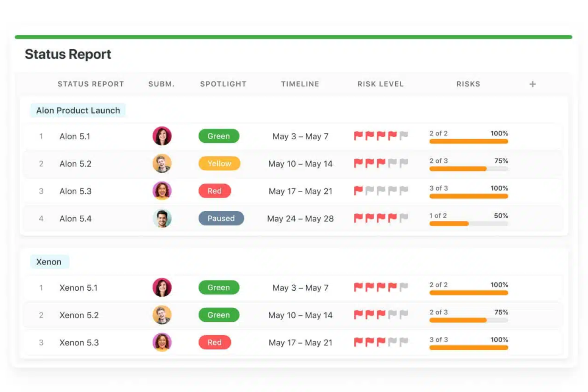Change the Red spotlight status on Xenon 5.3
The height and width of the screenshot is (392, 588).
(x=214, y=342)
